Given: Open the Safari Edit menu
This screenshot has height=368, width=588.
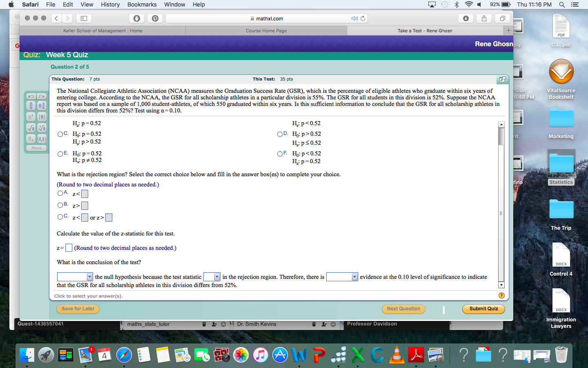Looking at the screenshot, I should pos(68,4).
